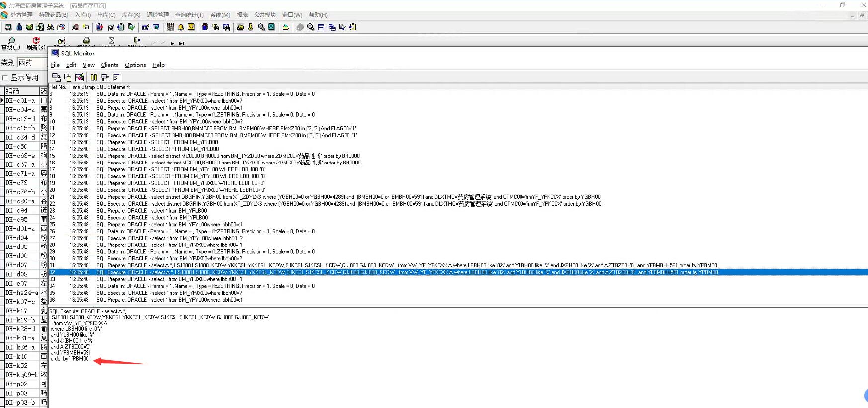Viewport: 868px width, 408px height.
Task: Select highlighted SQL log row Ref No. 32
Action: [458, 272]
